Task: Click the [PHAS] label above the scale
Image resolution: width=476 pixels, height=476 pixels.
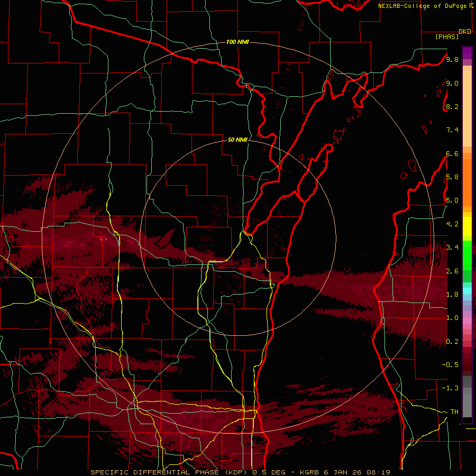Action: coord(447,36)
